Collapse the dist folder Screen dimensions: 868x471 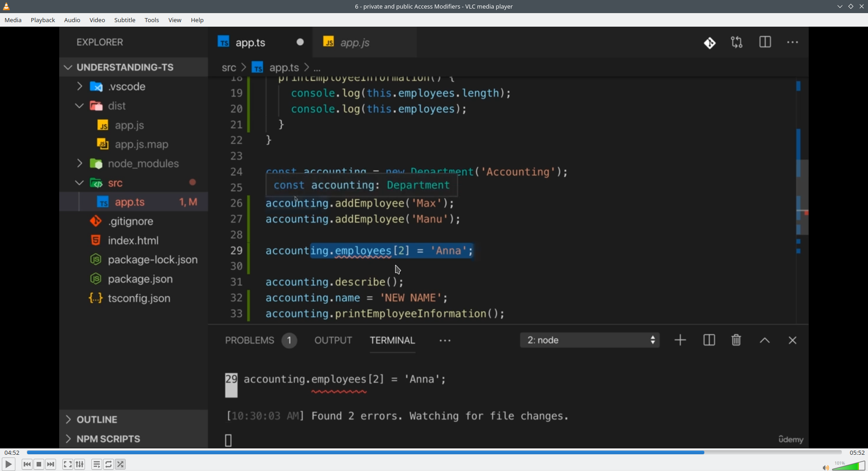[x=134, y=106]
